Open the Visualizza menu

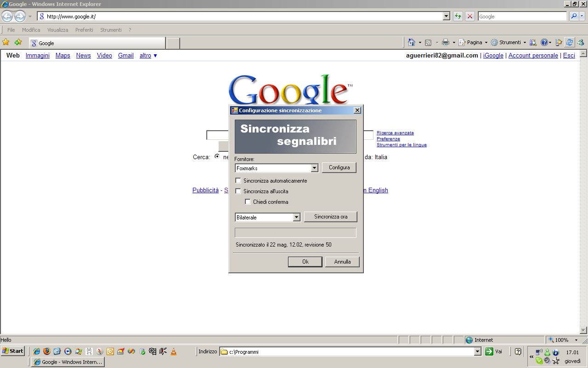pos(58,30)
